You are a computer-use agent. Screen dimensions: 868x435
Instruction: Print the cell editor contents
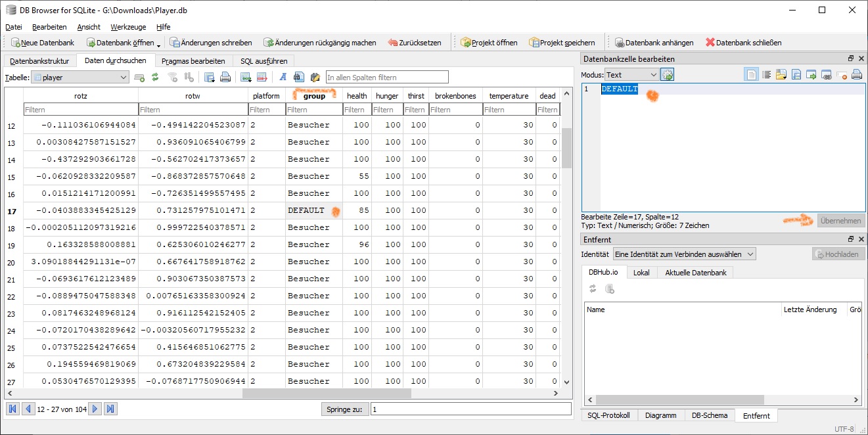(857, 75)
